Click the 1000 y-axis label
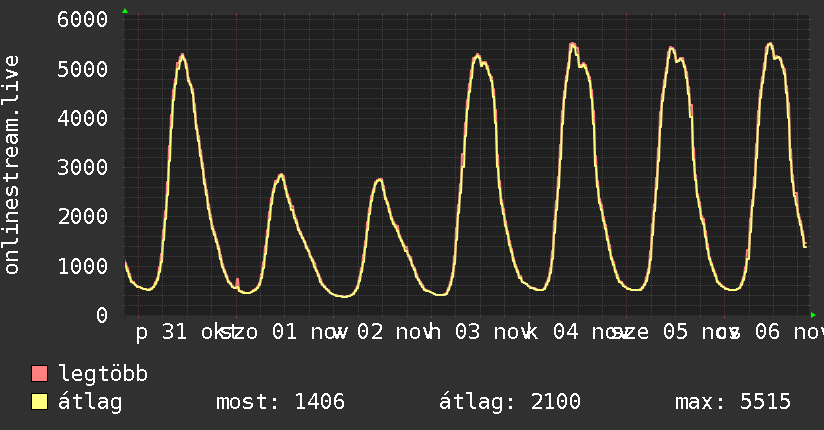824x430 pixels. (x=83, y=265)
